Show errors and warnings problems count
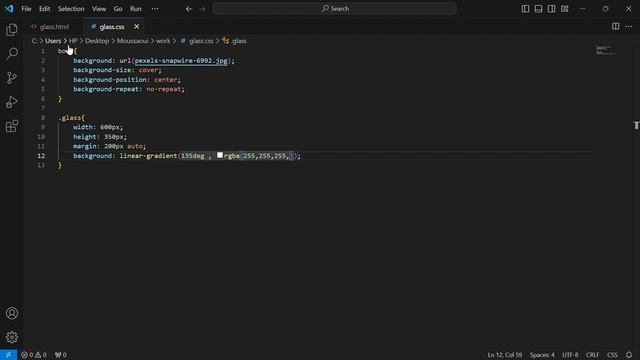 coord(34,355)
